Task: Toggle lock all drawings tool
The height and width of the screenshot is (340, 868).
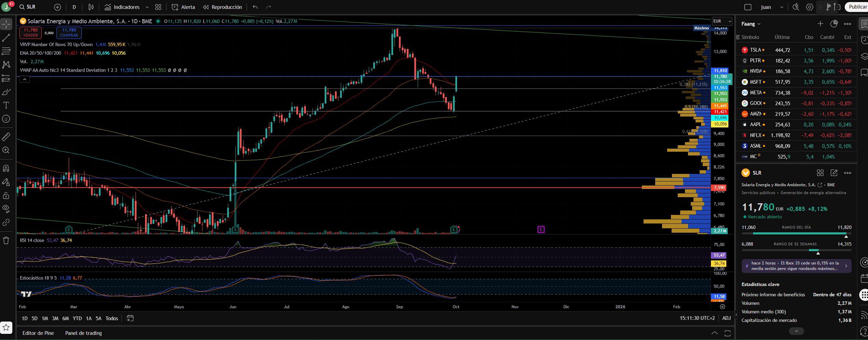Action: click(6, 195)
